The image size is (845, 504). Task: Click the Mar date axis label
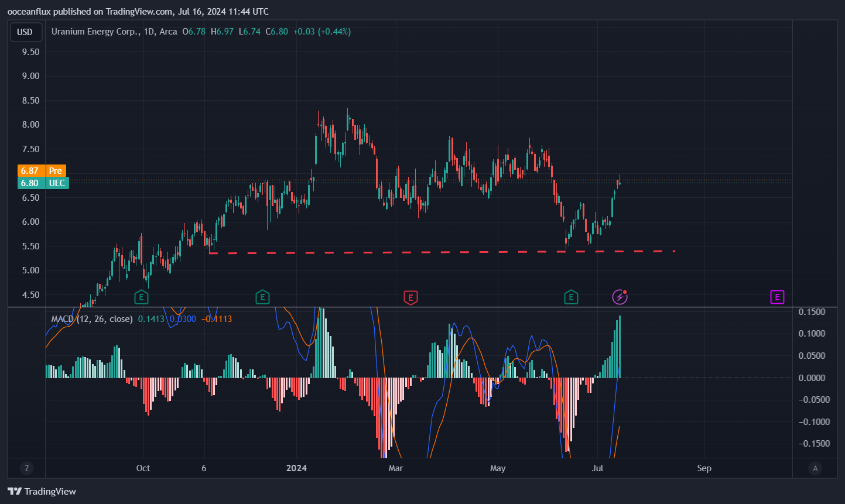coord(396,468)
